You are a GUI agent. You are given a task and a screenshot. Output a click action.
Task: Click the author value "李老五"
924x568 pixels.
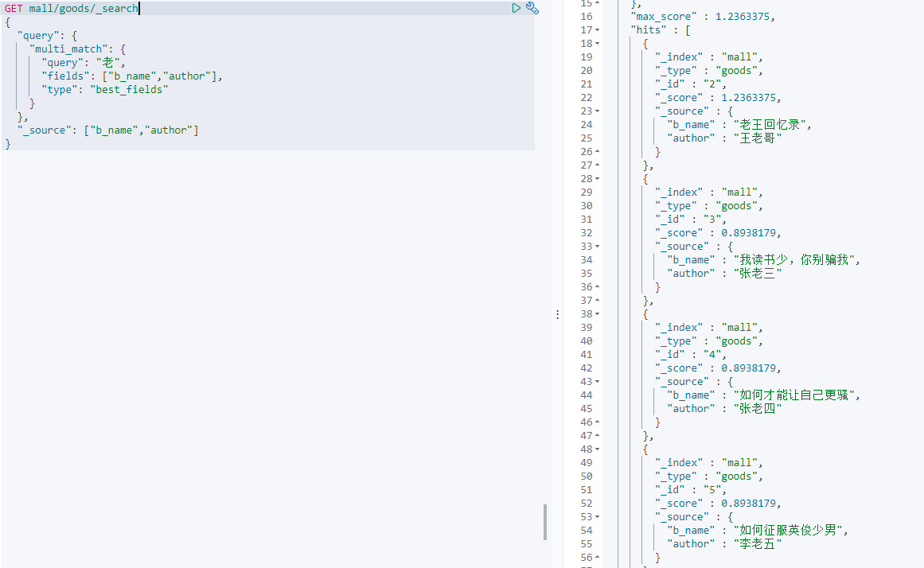pos(758,544)
